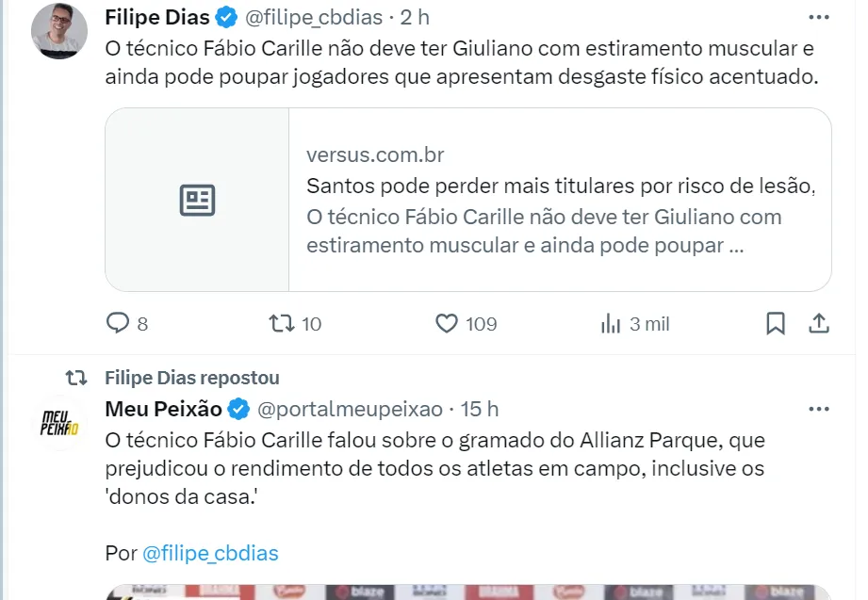Click the Filipe Dias repostou label
The height and width of the screenshot is (600, 868).
pyautogui.click(x=192, y=378)
